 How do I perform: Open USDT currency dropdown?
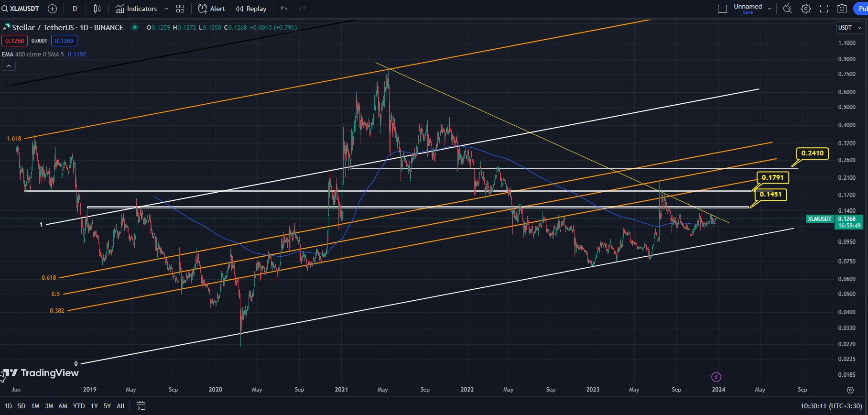click(850, 28)
